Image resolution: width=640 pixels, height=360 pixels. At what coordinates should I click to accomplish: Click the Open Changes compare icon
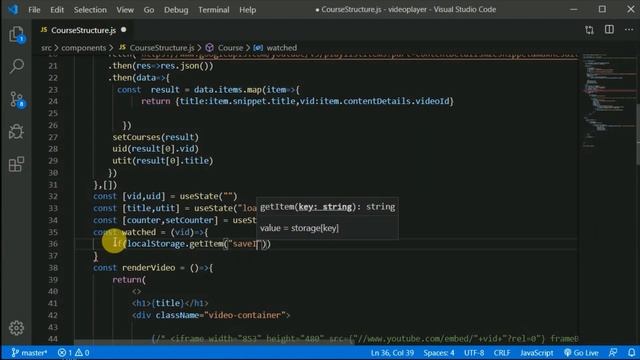pyautogui.click(x=589, y=30)
